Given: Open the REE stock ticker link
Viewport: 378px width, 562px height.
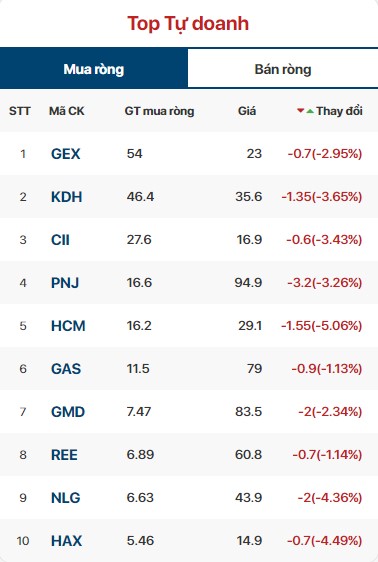Looking at the screenshot, I should tap(64, 455).
